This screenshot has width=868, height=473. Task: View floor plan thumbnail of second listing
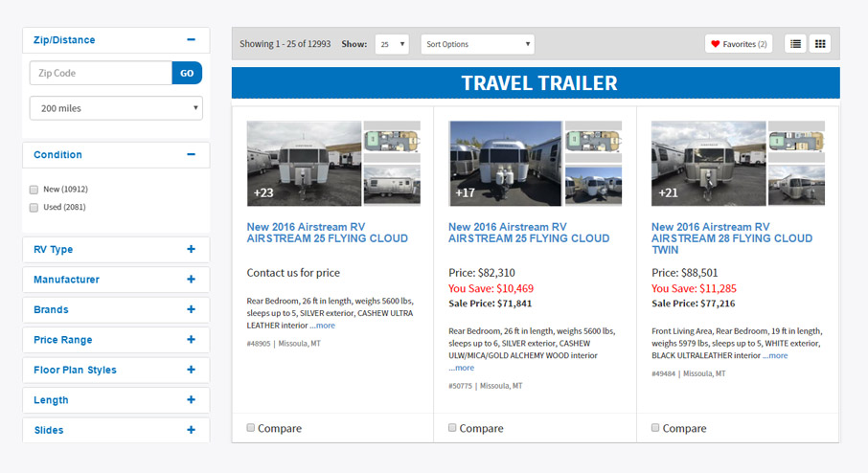[593, 142]
